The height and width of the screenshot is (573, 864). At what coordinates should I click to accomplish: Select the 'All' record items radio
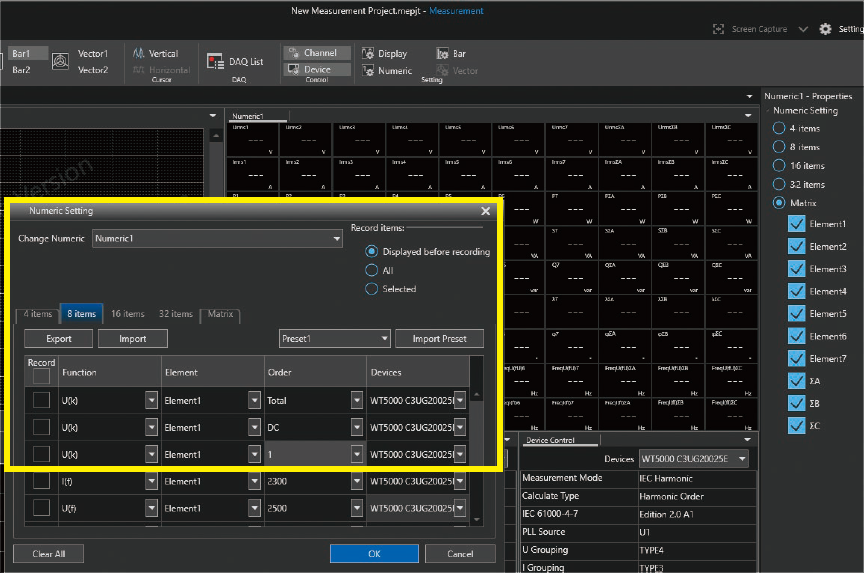coord(371,270)
